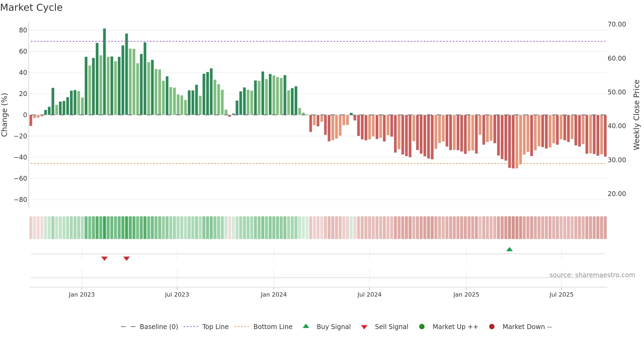Screen dimensions: 644x362
Task: Click the purple dotted Top Line legend swatch
Action: click(191, 327)
